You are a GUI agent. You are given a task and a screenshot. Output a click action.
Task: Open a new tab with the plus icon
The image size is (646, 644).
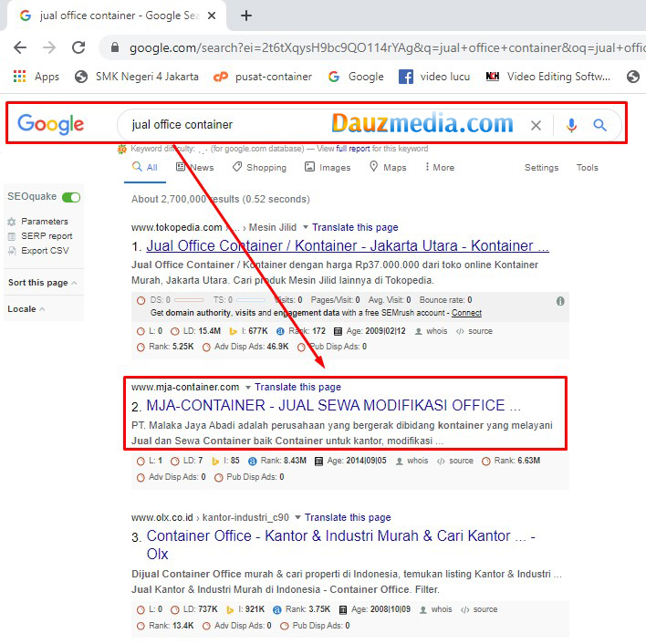pyautogui.click(x=246, y=16)
